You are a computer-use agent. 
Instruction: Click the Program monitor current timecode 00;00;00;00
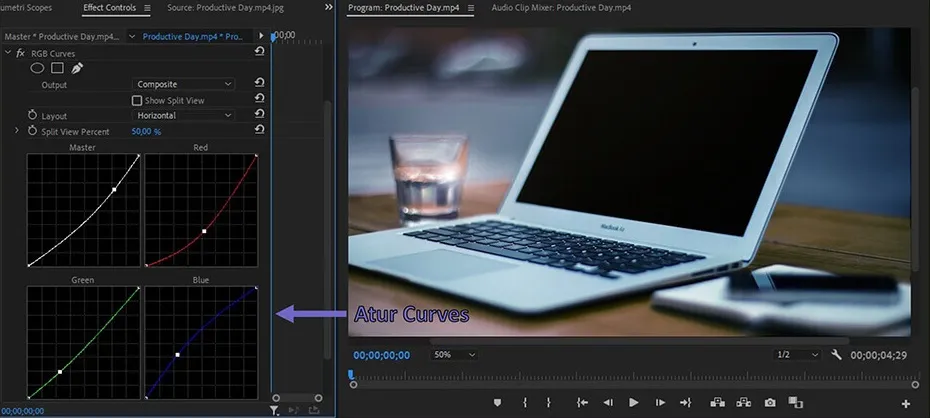381,355
